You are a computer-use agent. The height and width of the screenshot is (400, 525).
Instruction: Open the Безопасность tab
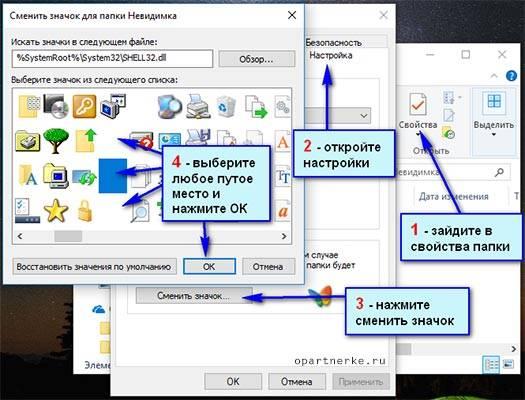333,43
